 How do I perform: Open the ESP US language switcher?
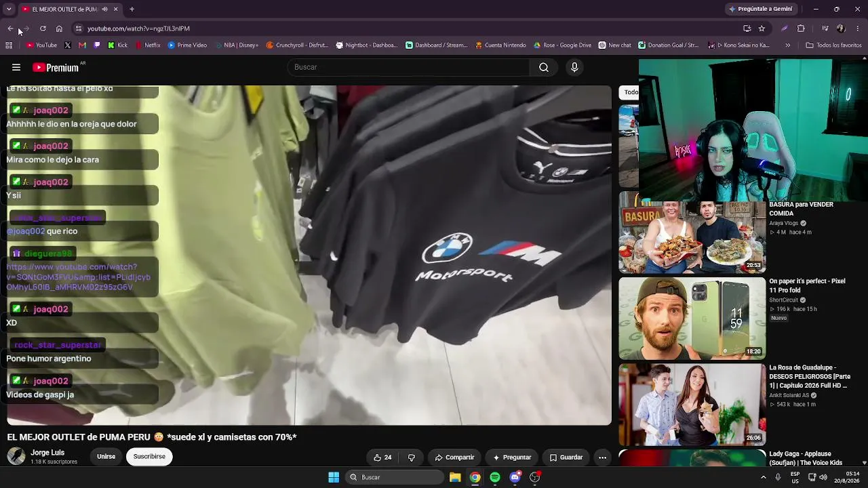(x=795, y=477)
